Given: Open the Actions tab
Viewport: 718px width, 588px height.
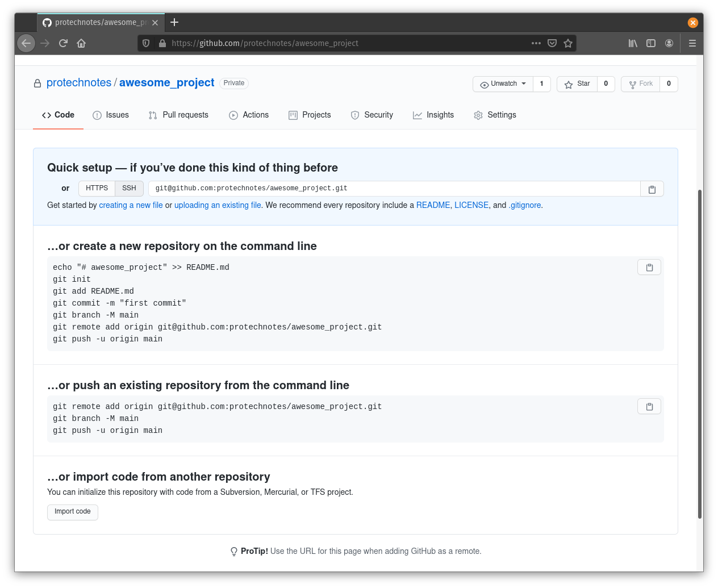Looking at the screenshot, I should (249, 115).
